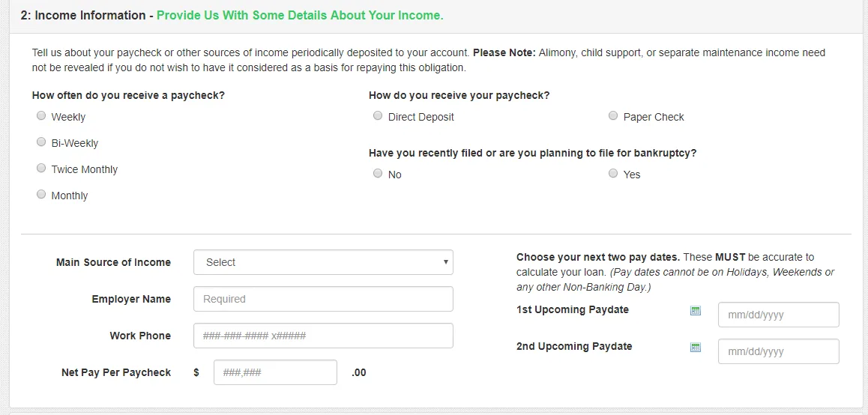The height and width of the screenshot is (415, 868).
Task: Answer Yes to bankruptcy question
Action: click(x=613, y=174)
